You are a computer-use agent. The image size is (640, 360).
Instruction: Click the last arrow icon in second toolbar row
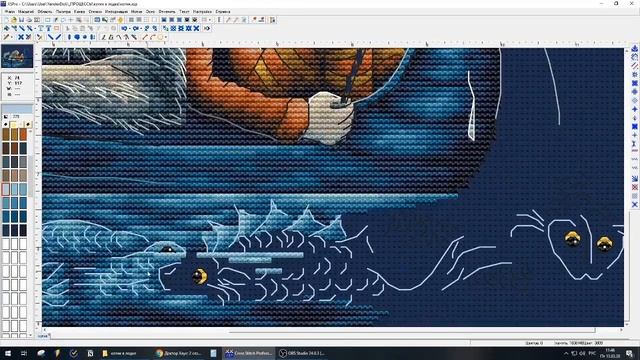point(207,28)
